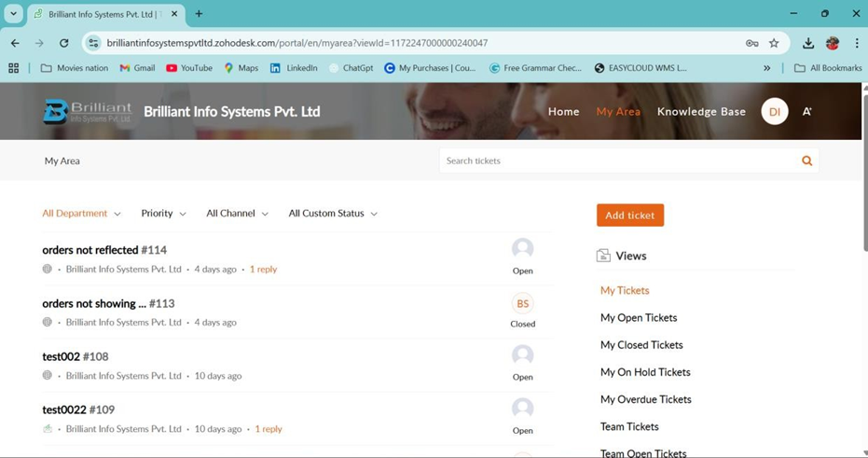
Task: Open the DI user profile avatar
Action: pyautogui.click(x=774, y=111)
